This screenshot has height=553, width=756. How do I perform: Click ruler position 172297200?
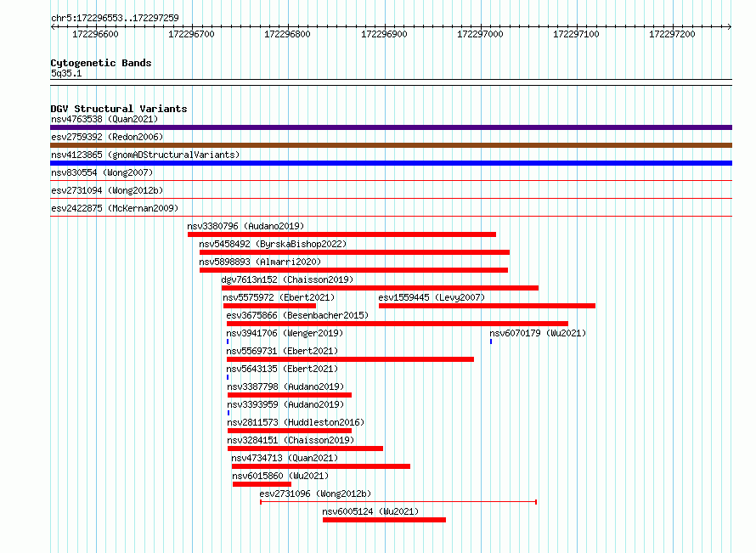(672, 34)
